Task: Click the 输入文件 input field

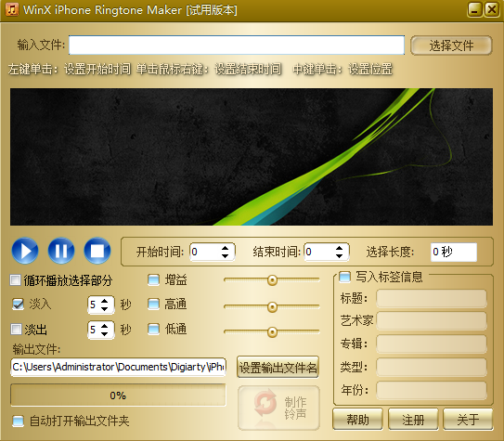Action: click(x=237, y=45)
